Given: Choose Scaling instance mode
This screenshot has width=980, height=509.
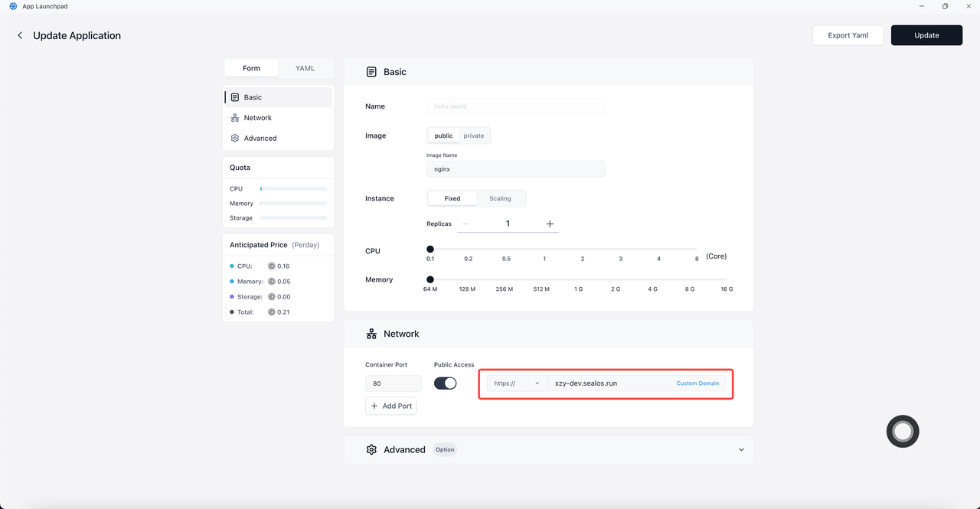Looking at the screenshot, I should tap(500, 198).
